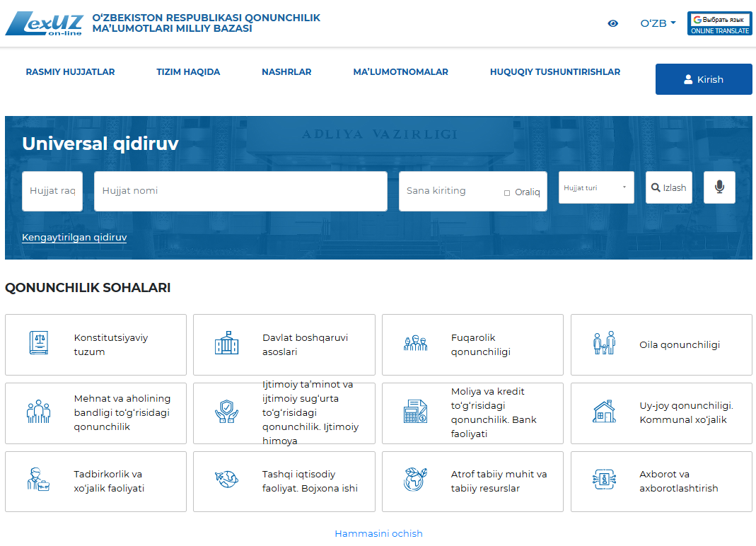The height and width of the screenshot is (546, 756).
Task: Click the Lex.UZ on-line logo
Action: pyautogui.click(x=44, y=23)
